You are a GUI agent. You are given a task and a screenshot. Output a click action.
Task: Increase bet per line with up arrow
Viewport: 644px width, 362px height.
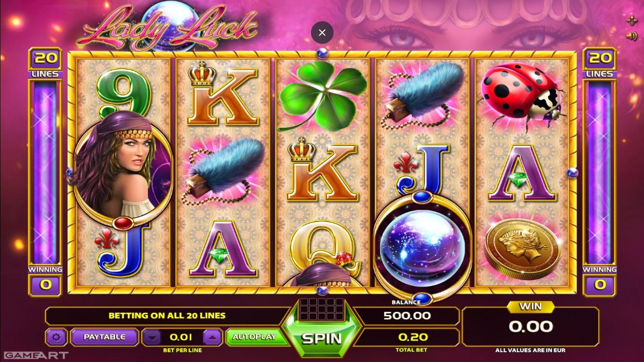(212, 337)
